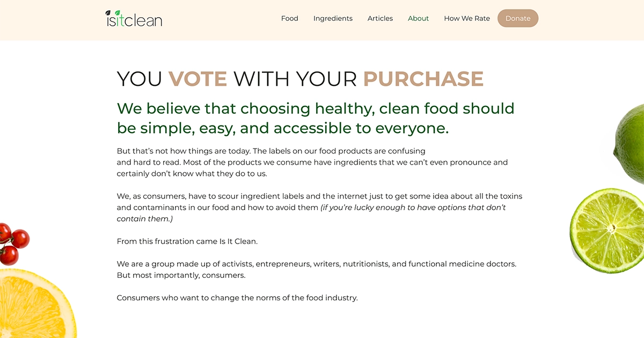This screenshot has height=338, width=644.
Task: Go to the Ingredients page
Action: 333,18
